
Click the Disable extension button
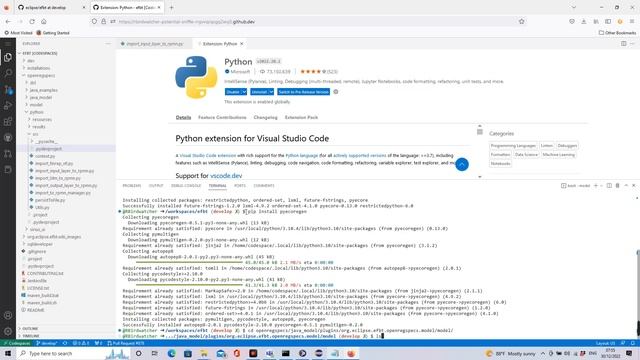coord(233,92)
